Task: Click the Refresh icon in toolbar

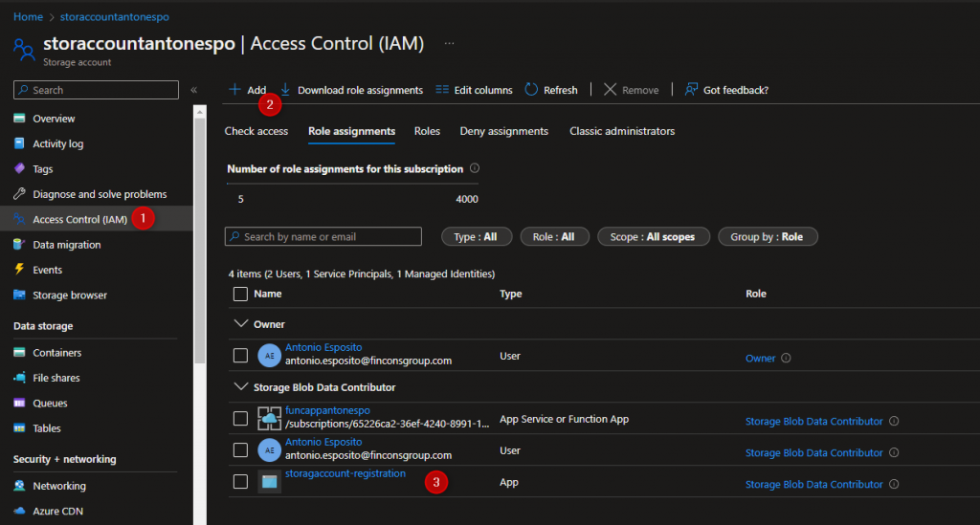Action: tap(532, 90)
